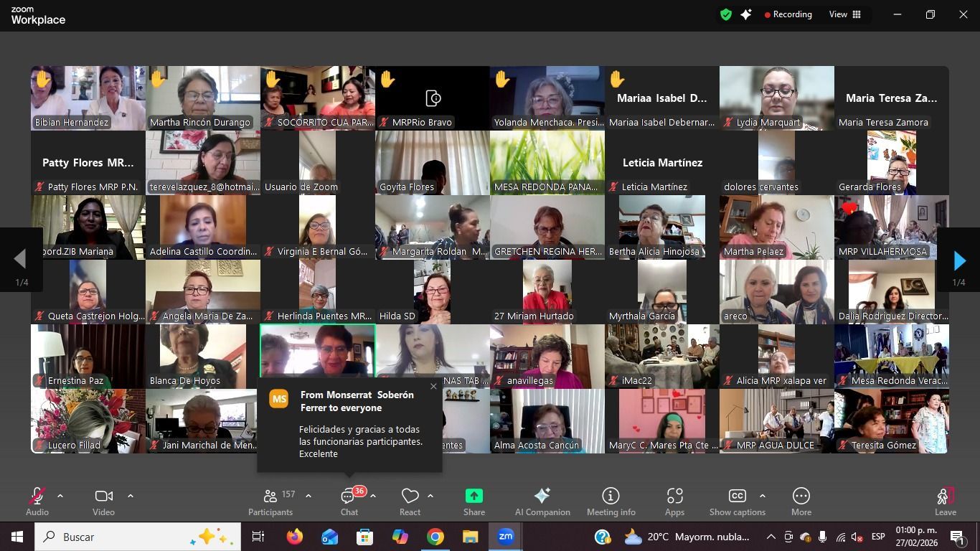Select Gerarda Flores video tile
The height and width of the screenshot is (551, 980).
pyautogui.click(x=892, y=163)
